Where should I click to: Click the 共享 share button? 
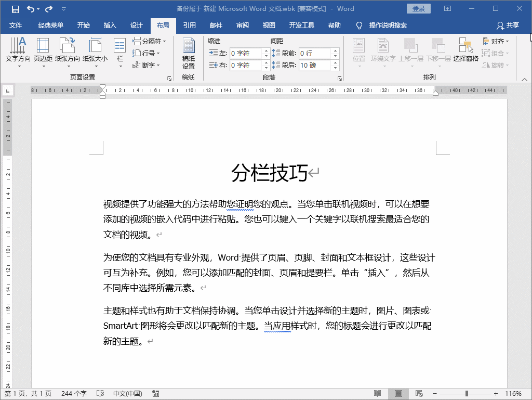[508, 25]
